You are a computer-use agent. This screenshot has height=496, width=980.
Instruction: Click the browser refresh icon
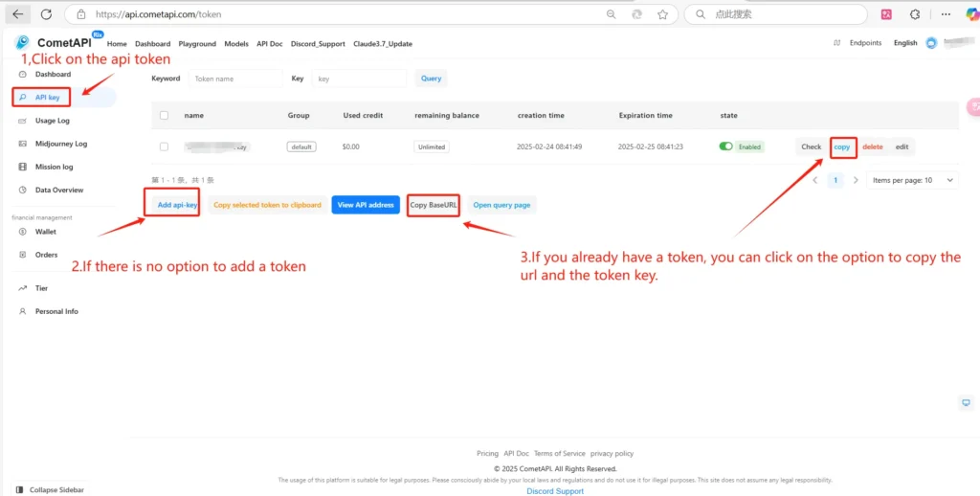637,14
